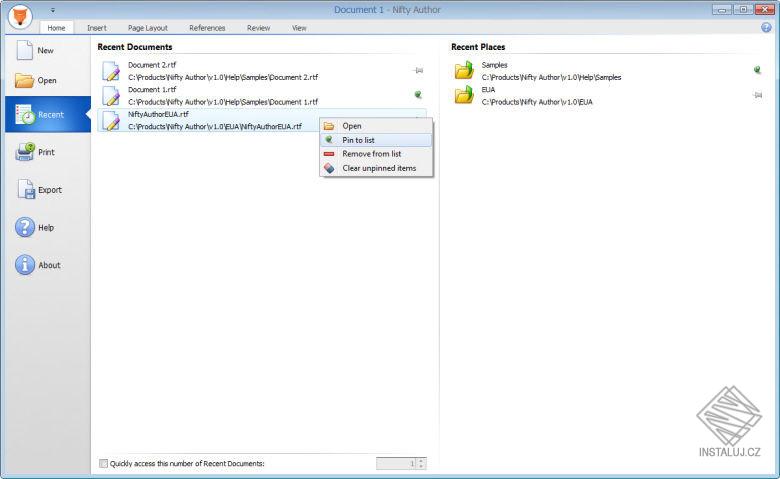Open the About entry in sidebar
The image size is (780, 479).
(38, 265)
